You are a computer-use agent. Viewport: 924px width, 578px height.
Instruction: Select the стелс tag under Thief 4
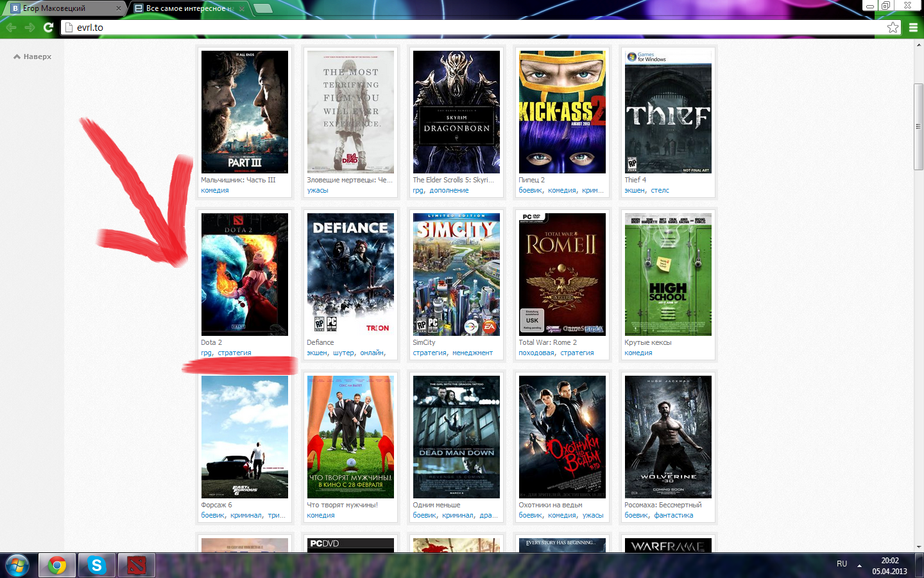coord(660,190)
